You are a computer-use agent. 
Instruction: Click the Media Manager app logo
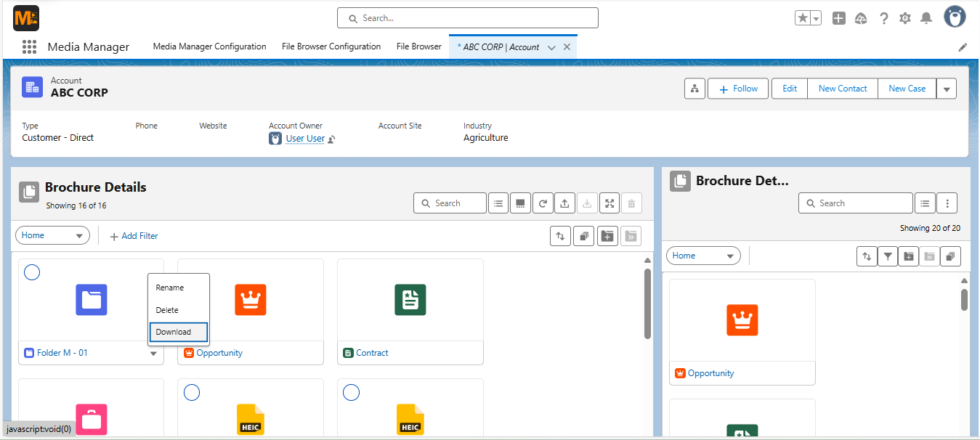[x=26, y=17]
